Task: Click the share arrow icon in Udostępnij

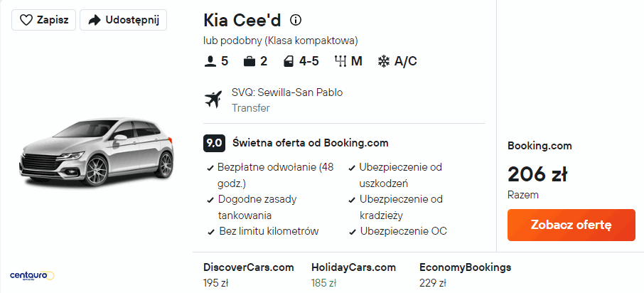Action: (x=95, y=21)
